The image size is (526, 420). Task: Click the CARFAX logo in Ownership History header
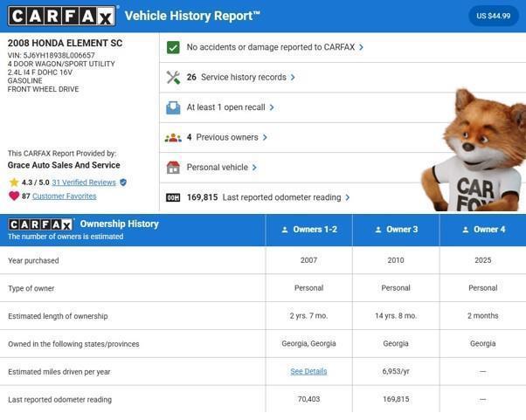click(40, 224)
